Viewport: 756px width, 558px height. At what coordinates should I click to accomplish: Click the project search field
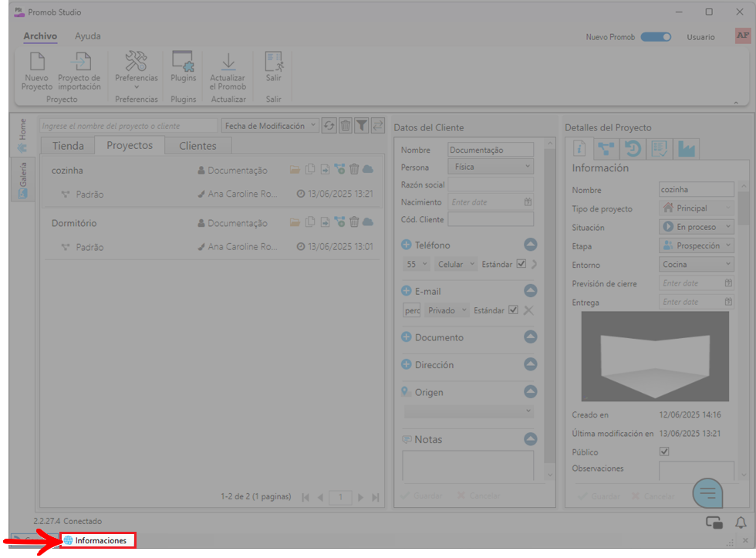[128, 126]
